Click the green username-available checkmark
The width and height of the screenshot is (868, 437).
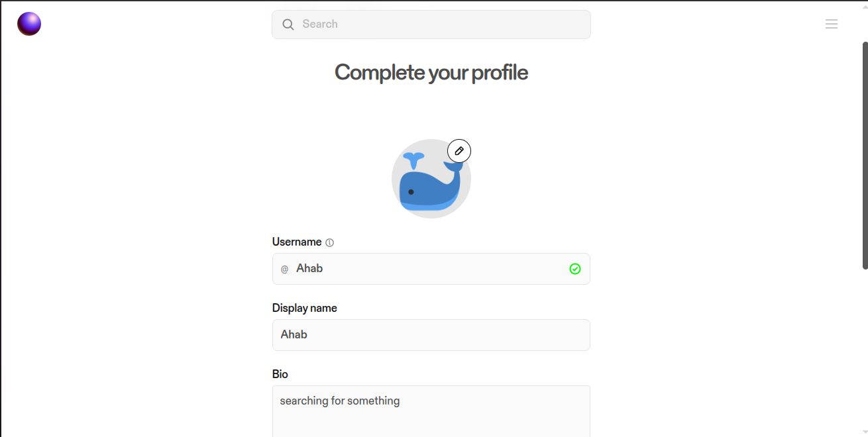coord(575,269)
